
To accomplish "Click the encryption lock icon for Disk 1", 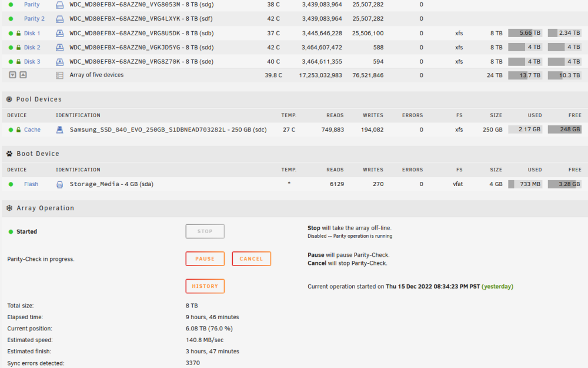I will (18, 34).
